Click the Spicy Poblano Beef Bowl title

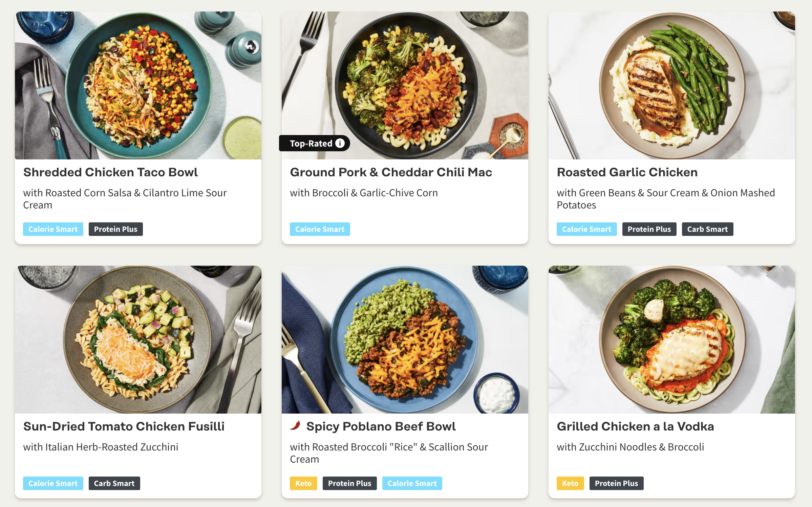[381, 426]
